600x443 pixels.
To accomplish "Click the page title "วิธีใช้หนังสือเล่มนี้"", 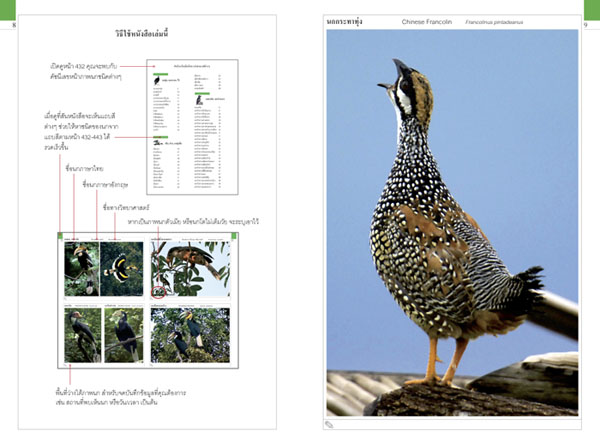I will pos(142,33).
